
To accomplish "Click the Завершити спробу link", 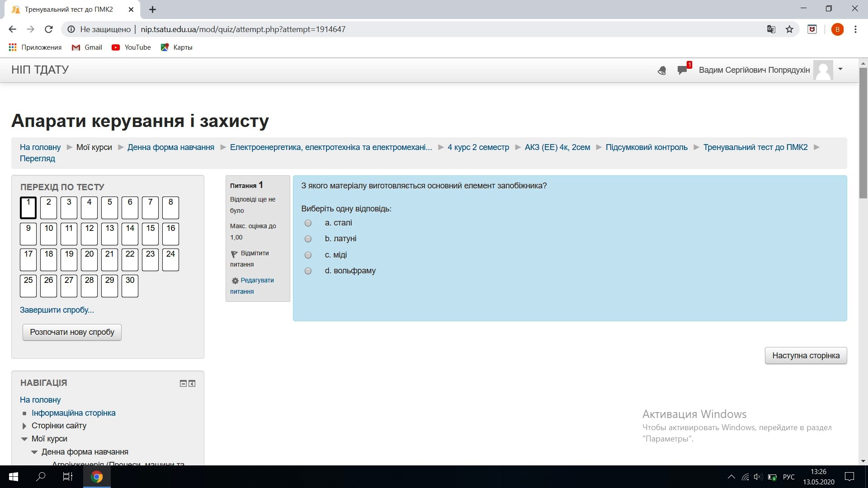I will click(x=57, y=310).
